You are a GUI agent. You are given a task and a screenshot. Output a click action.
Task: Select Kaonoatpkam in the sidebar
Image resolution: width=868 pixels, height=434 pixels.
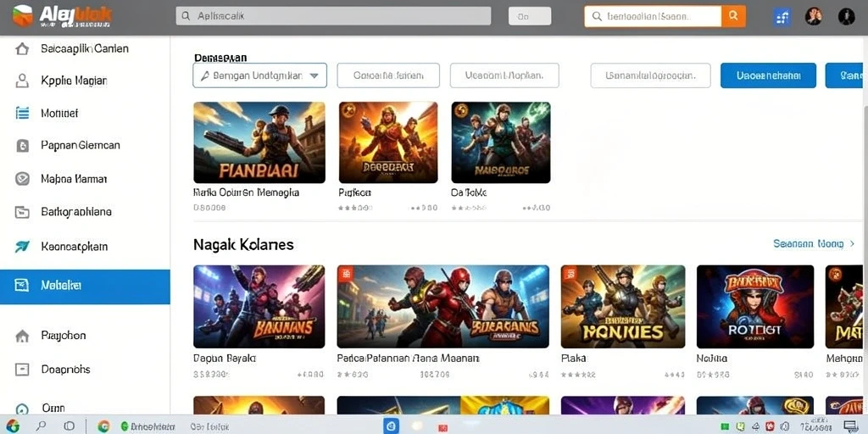75,247
